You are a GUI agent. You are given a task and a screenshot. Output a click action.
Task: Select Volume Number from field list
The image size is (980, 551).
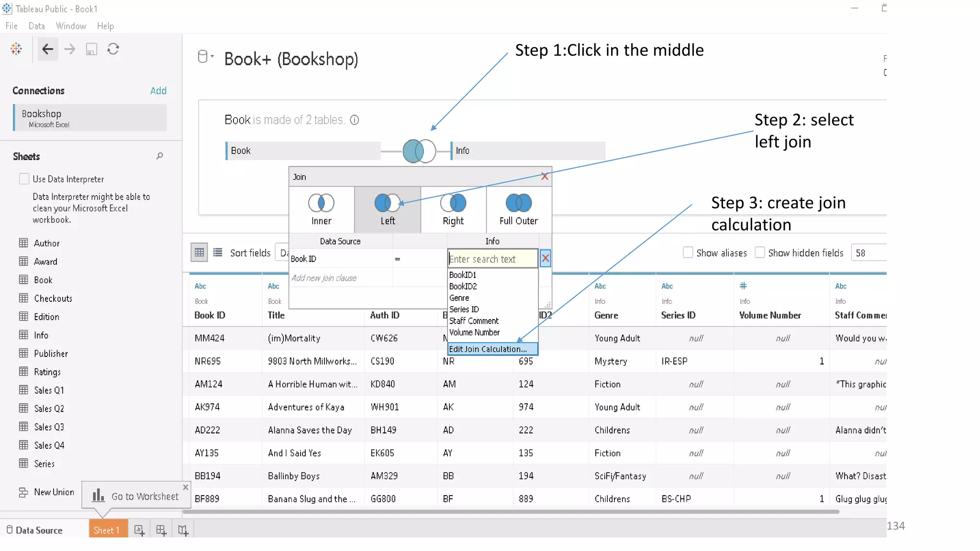coord(474,332)
